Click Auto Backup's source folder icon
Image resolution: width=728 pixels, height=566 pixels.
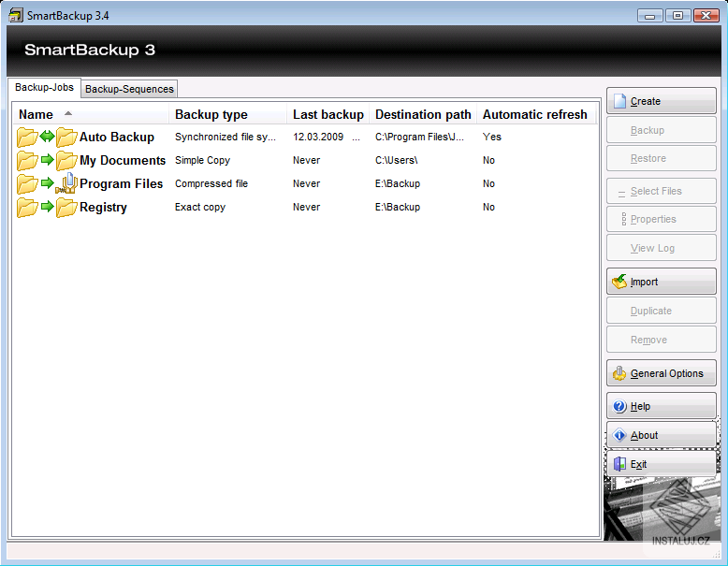[x=27, y=137]
